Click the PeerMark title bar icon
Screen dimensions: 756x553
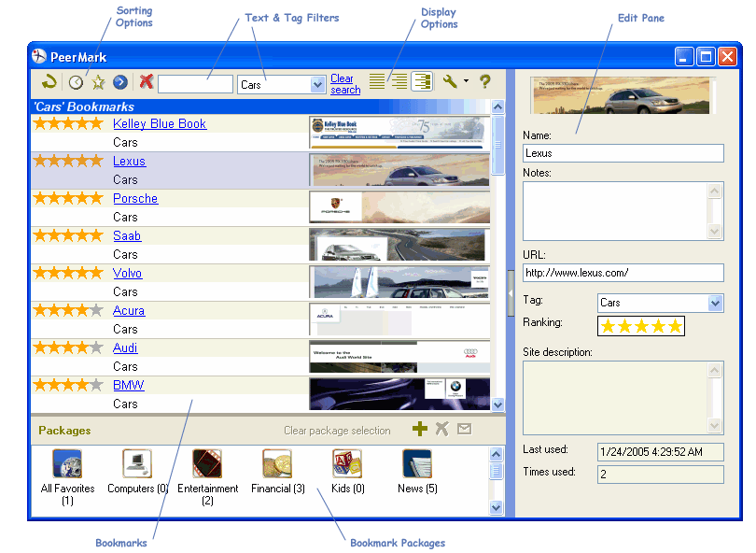(39, 56)
